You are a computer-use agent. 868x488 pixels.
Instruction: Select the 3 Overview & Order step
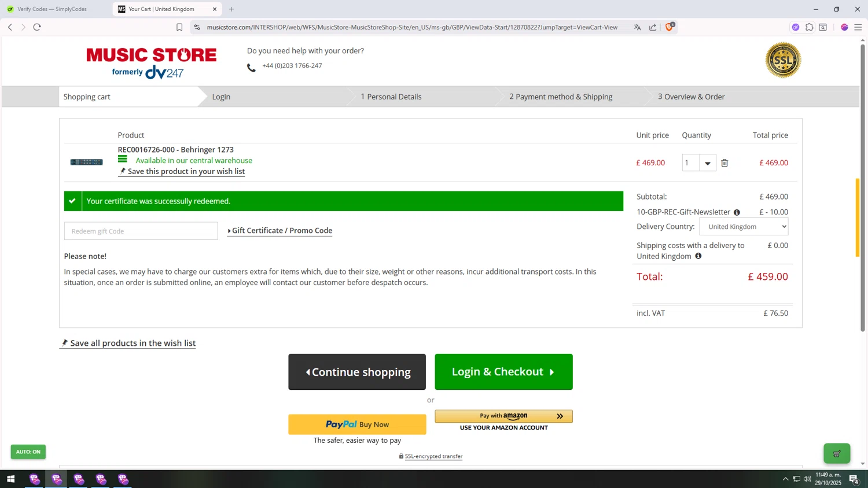pyautogui.click(x=691, y=97)
